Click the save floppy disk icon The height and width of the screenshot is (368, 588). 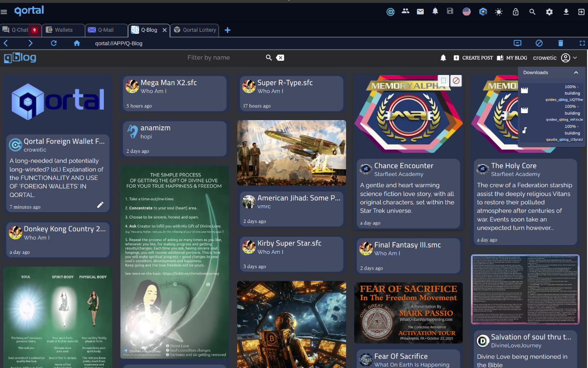[450, 11]
